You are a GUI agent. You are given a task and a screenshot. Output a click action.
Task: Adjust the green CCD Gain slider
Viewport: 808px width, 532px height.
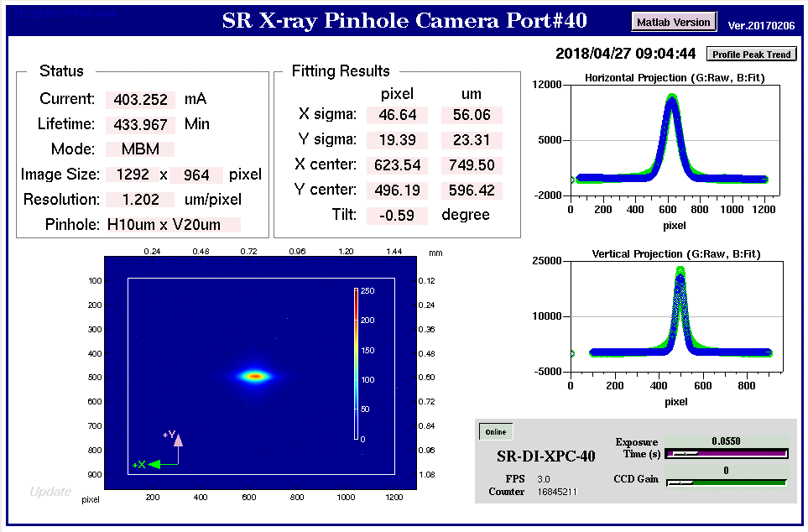click(x=727, y=482)
